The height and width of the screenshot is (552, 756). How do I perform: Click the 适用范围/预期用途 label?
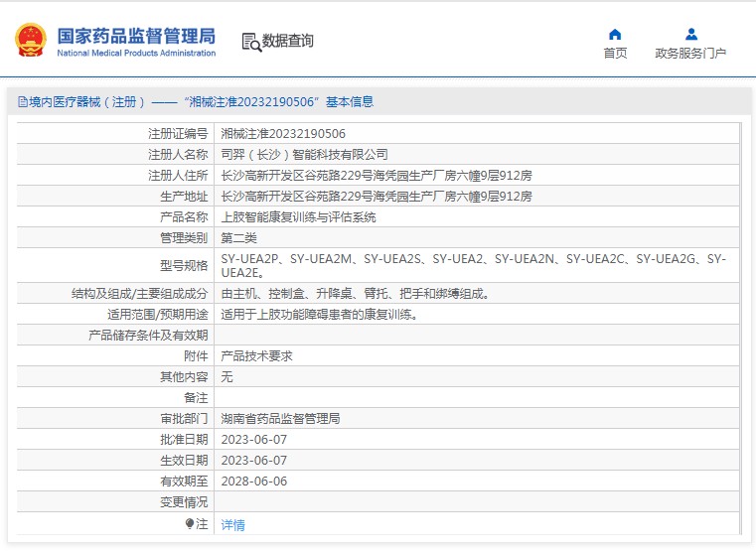pyautogui.click(x=158, y=315)
